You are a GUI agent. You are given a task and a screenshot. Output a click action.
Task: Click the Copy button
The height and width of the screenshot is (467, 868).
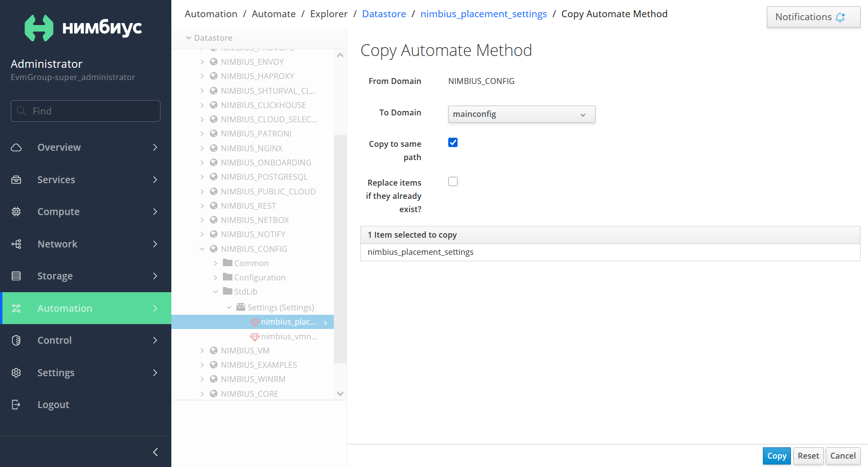777,456
